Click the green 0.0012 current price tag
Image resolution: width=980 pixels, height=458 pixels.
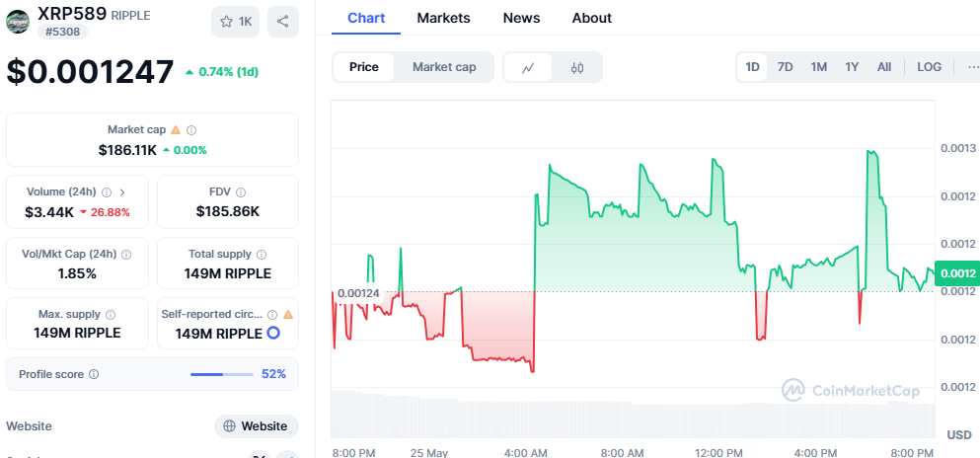(x=957, y=273)
